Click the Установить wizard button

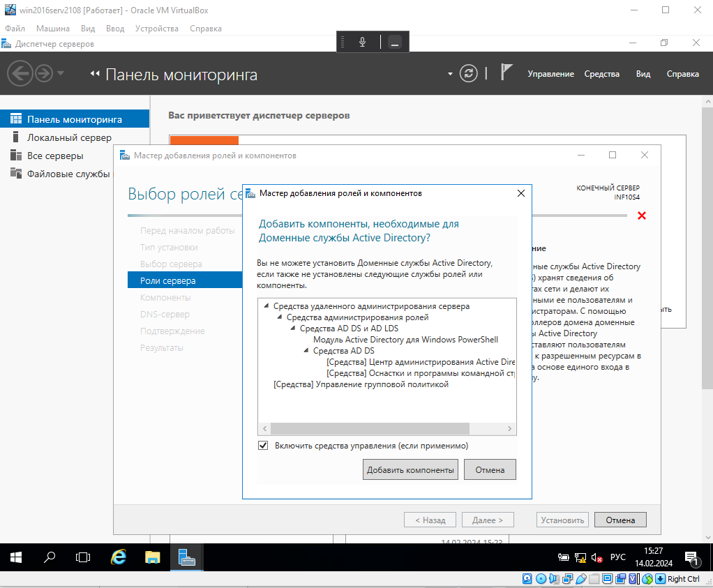562,520
